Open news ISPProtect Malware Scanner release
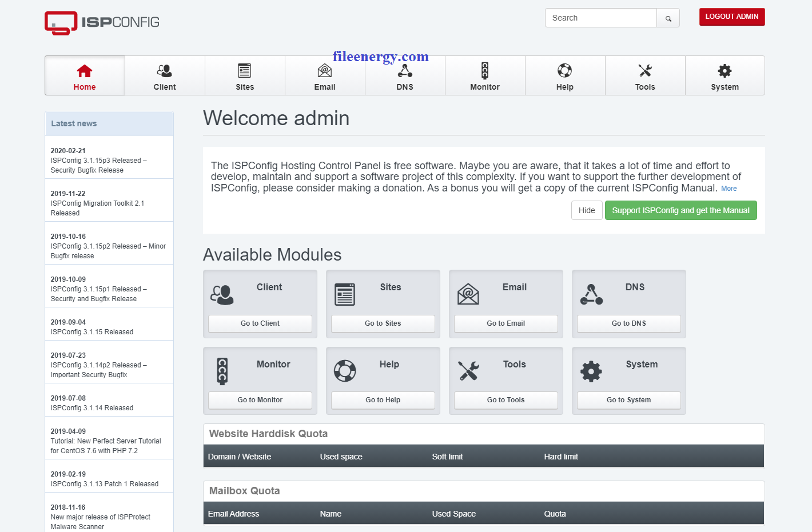Viewport: 812px width, 532px height. (x=100, y=522)
